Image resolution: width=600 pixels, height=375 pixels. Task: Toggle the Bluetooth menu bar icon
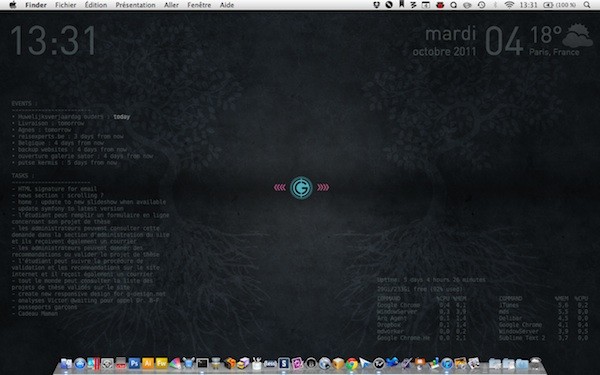pyautogui.click(x=495, y=5)
